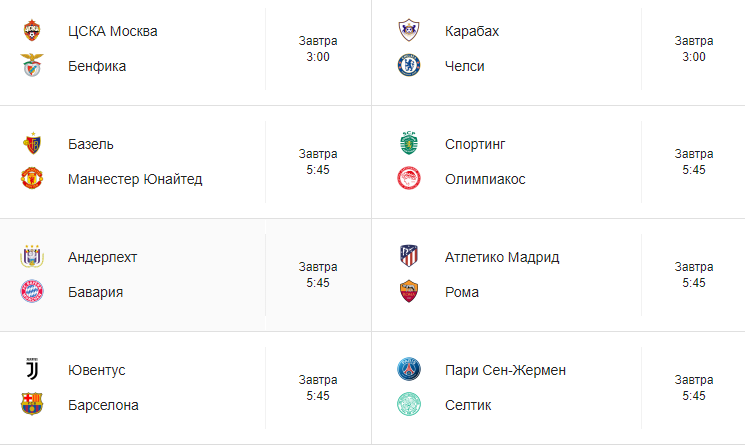Image resolution: width=745 pixels, height=445 pixels.
Task: Click the Пари Сен-Жермен match time
Action: [x=694, y=396]
